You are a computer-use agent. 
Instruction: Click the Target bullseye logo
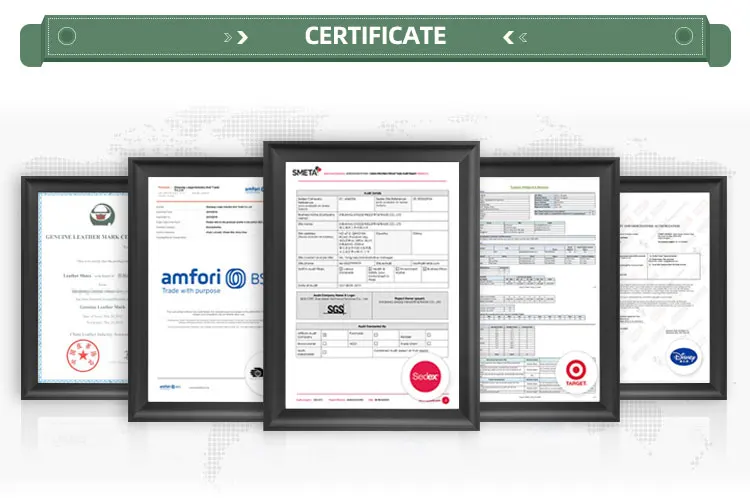[x=576, y=372]
